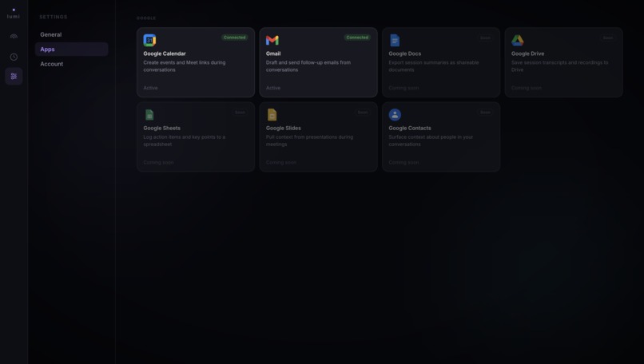Click 'Coming soon' under Google Slides
Screen dimensions: 644x364
coord(280,163)
